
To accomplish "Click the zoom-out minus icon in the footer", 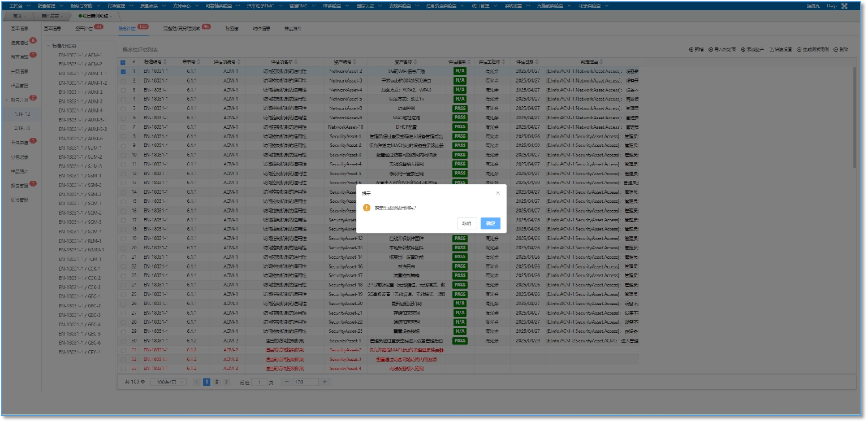I will 287,382.
